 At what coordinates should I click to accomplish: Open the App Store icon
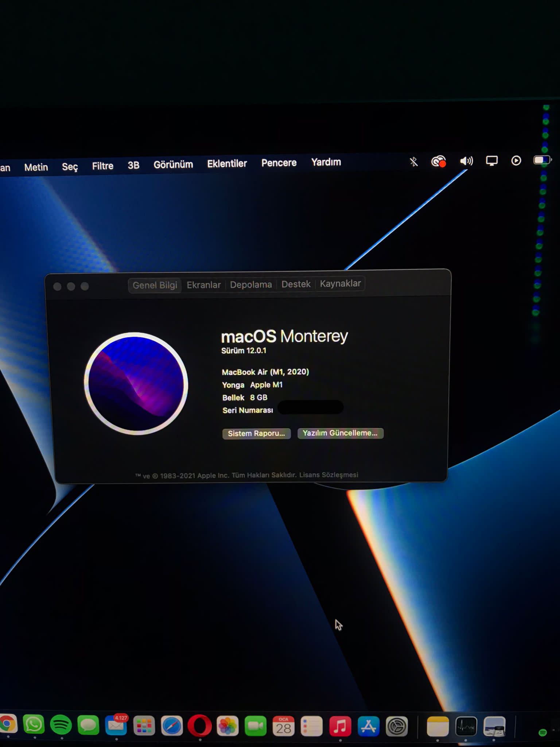click(369, 726)
